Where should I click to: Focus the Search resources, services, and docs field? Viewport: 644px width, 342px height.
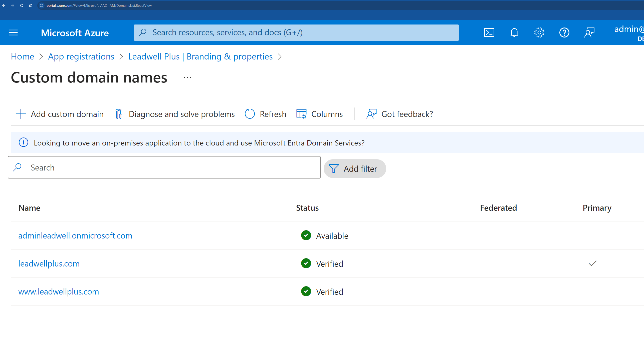(x=296, y=32)
